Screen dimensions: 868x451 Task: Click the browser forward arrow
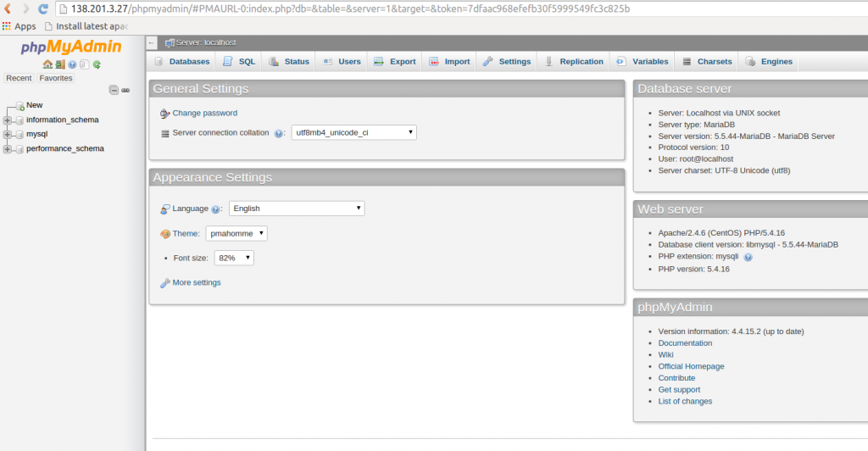25,8
